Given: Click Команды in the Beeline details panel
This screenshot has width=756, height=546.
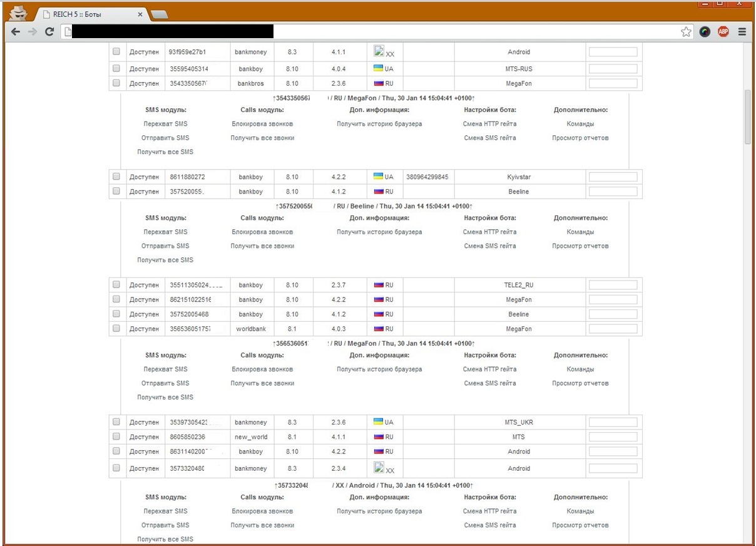Looking at the screenshot, I should (580, 232).
